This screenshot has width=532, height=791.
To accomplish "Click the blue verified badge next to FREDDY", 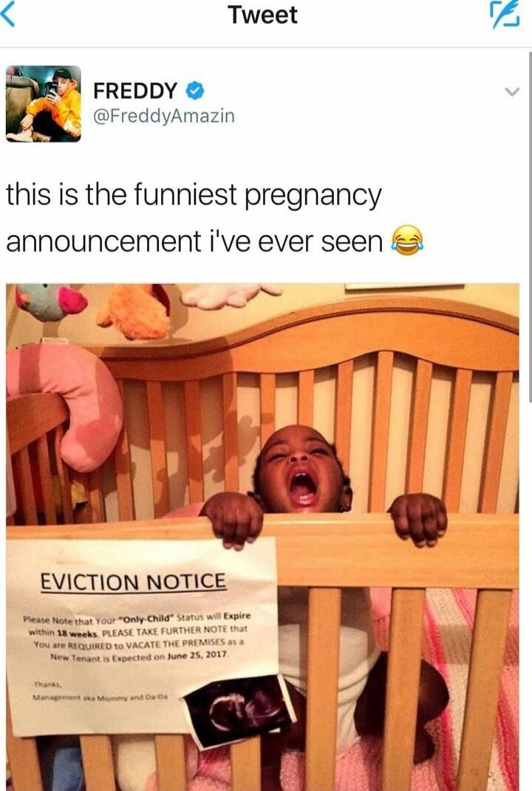I will 195,91.
